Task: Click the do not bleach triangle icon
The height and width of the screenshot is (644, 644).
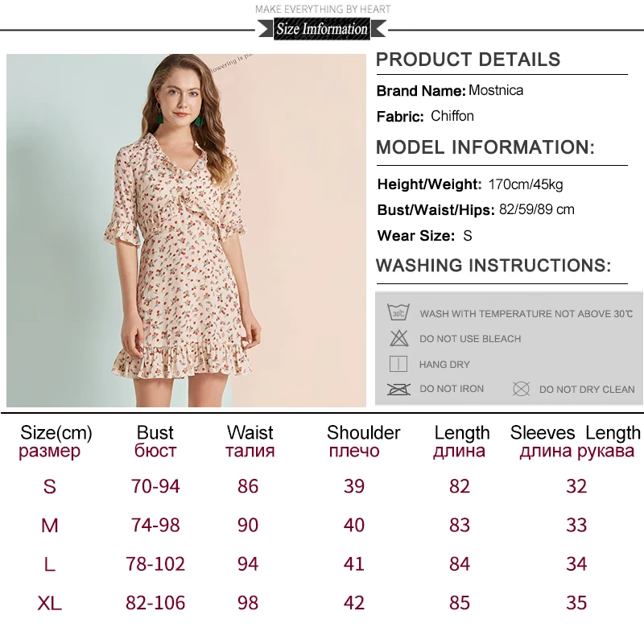Action: tap(398, 338)
